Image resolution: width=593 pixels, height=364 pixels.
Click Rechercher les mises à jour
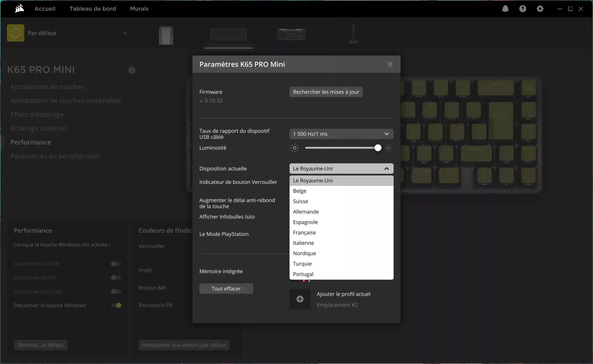326,92
